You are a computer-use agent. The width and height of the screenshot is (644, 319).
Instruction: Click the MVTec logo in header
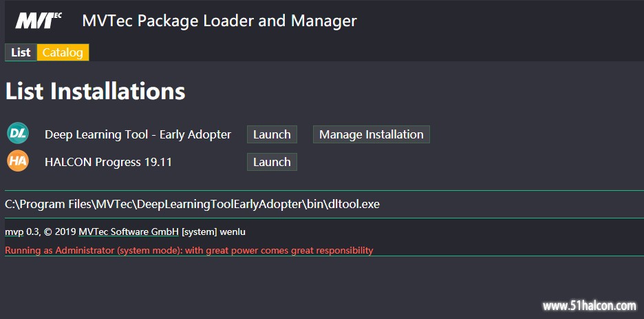pos(39,21)
